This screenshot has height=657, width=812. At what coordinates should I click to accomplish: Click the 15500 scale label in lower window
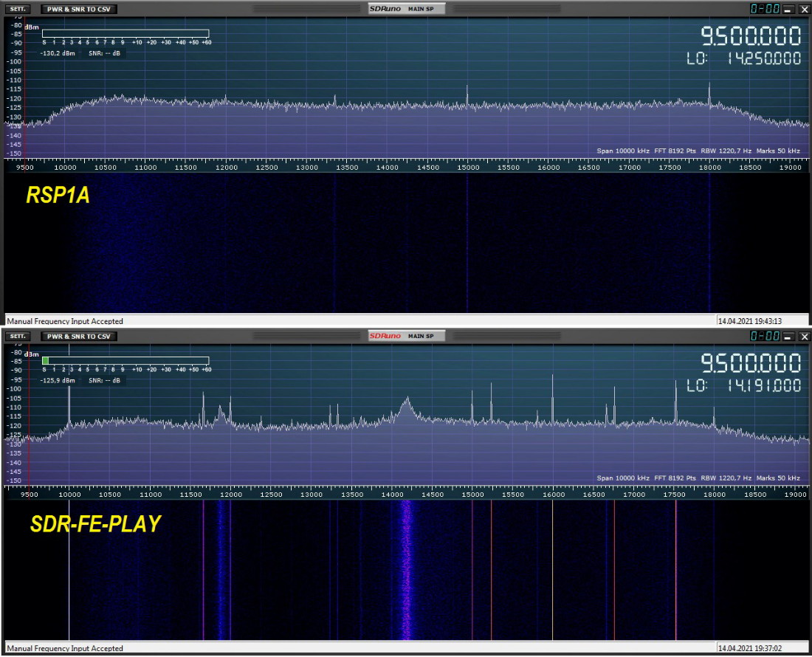[x=513, y=495]
